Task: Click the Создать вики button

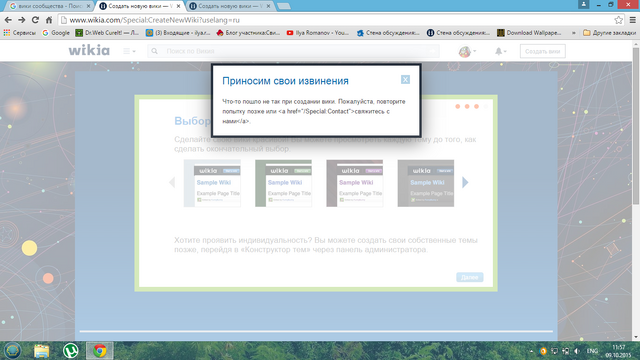Action: (x=542, y=51)
